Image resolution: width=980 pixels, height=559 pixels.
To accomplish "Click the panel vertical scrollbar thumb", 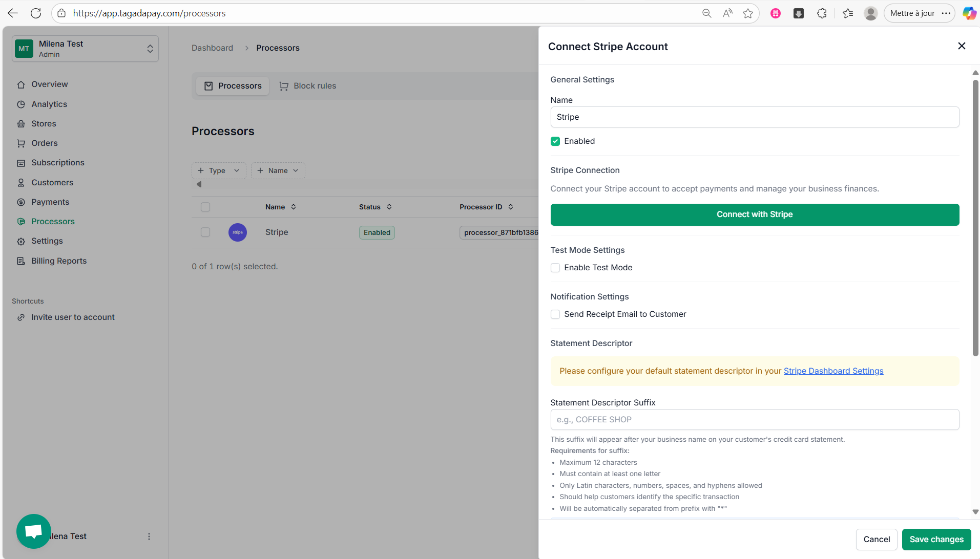I will (x=975, y=218).
